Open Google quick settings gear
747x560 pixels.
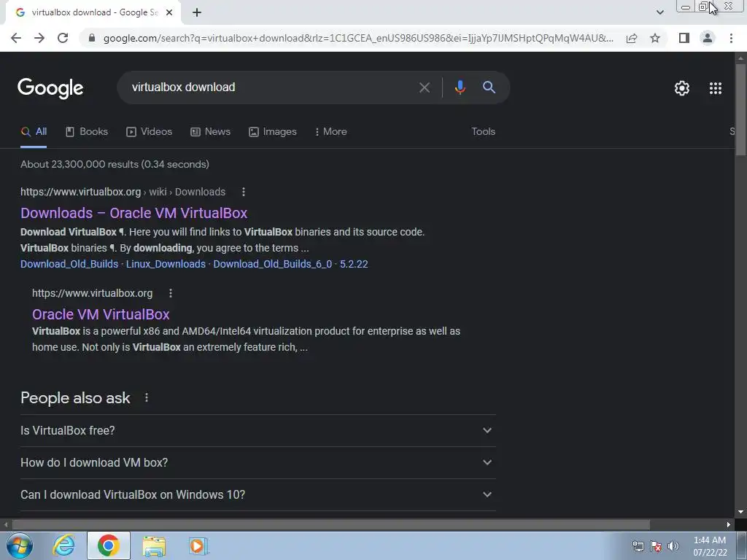coord(682,88)
